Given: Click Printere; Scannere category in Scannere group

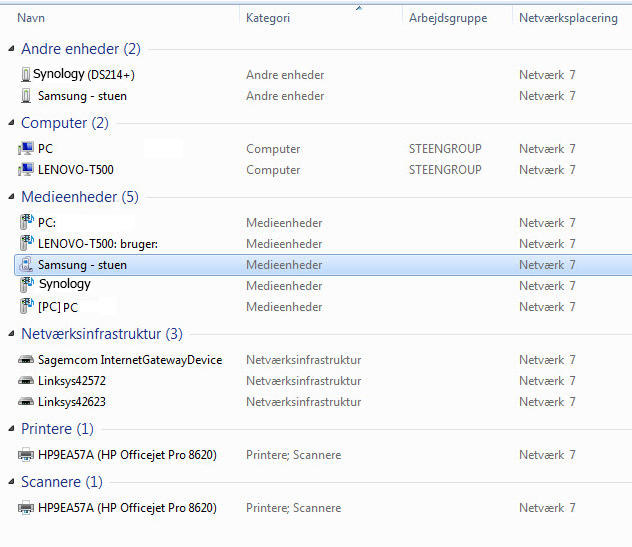Looking at the screenshot, I should [x=293, y=507].
